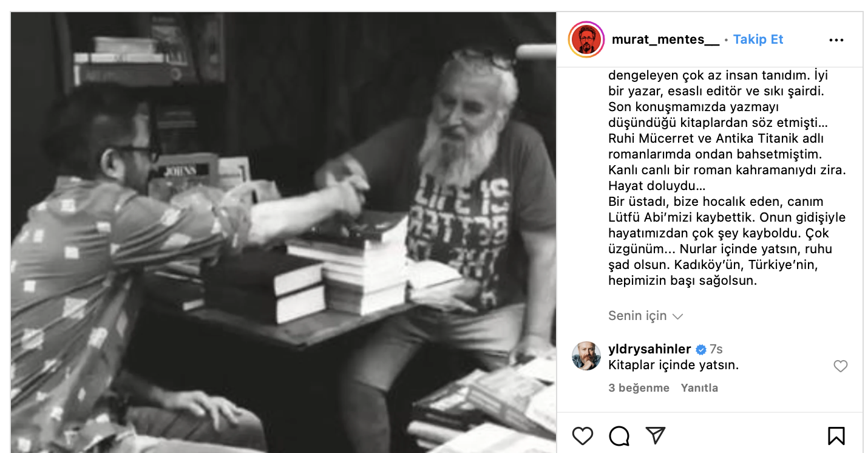This screenshot has width=868, height=453.
Task: Reply to the comment with Yanıtla
Action: click(699, 388)
